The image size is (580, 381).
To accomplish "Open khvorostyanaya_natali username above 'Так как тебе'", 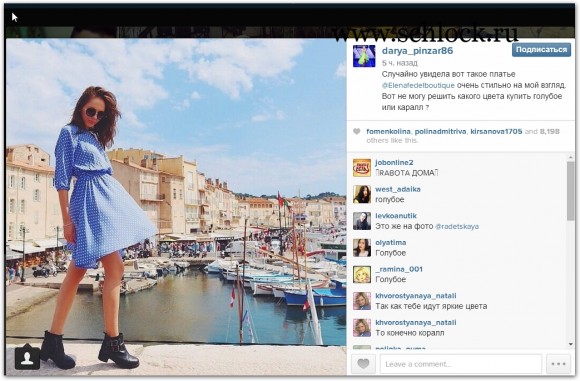I will tap(416, 296).
